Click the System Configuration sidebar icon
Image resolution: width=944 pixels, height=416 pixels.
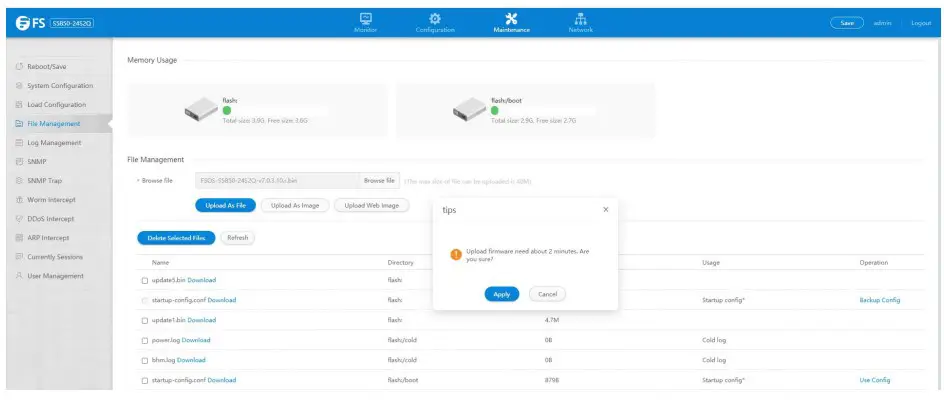(x=19, y=86)
